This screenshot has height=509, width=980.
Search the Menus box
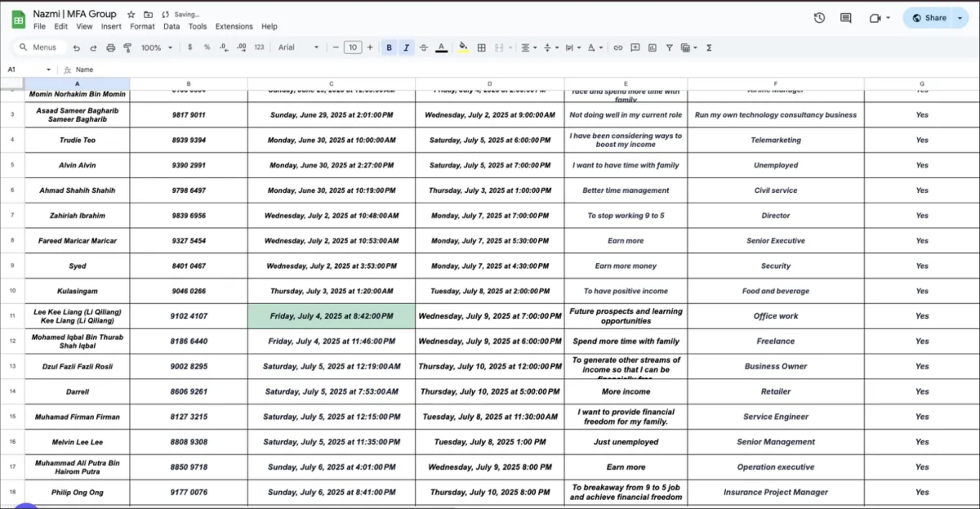point(38,47)
